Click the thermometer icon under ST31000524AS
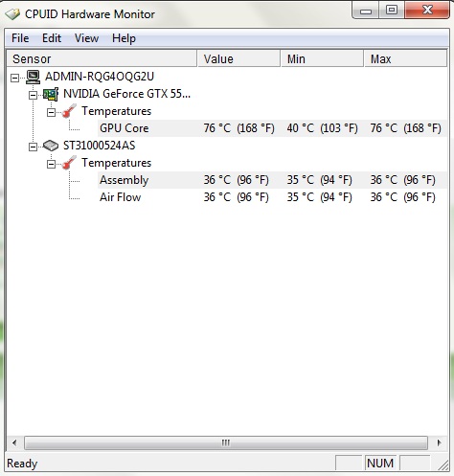This screenshot has width=454, height=476. tap(69, 163)
